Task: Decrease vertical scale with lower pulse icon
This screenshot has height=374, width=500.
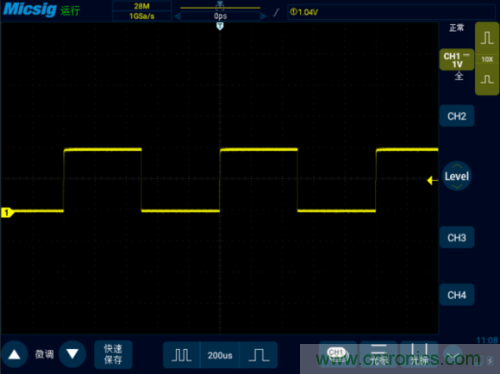Action: coord(487,80)
